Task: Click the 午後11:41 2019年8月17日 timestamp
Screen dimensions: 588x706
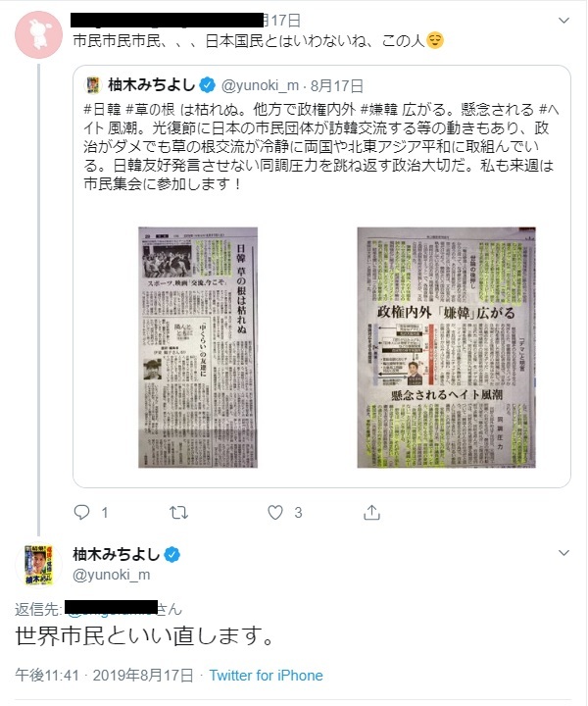Action: tap(105, 676)
